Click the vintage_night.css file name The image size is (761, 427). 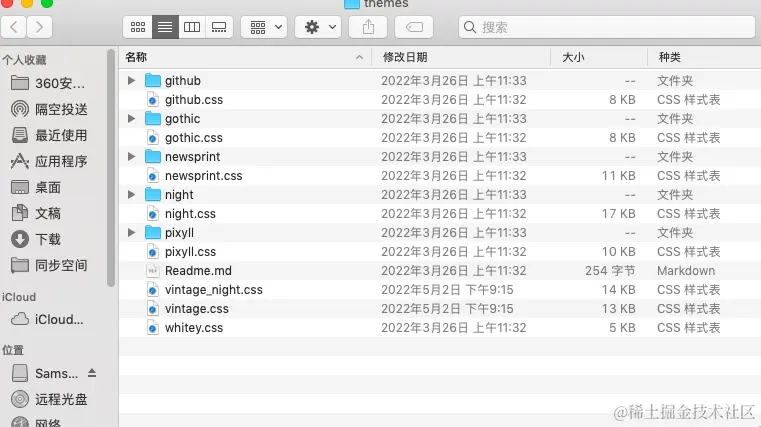click(x=214, y=290)
